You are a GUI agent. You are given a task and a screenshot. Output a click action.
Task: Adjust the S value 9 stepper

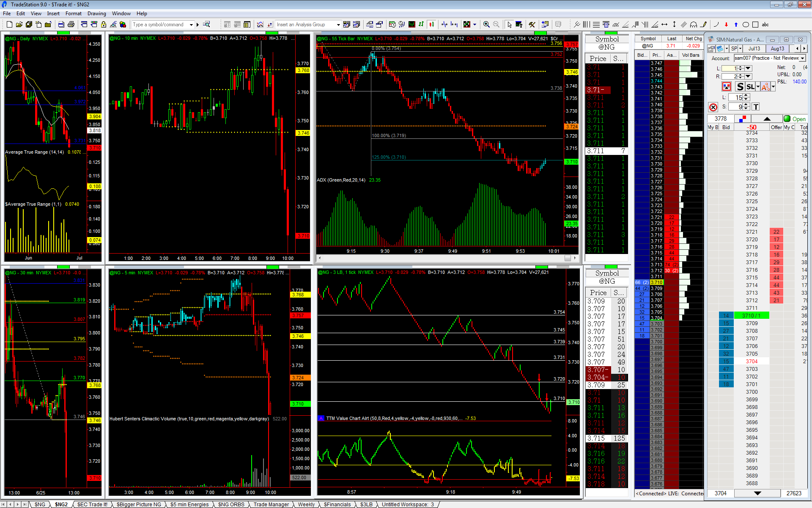746,107
